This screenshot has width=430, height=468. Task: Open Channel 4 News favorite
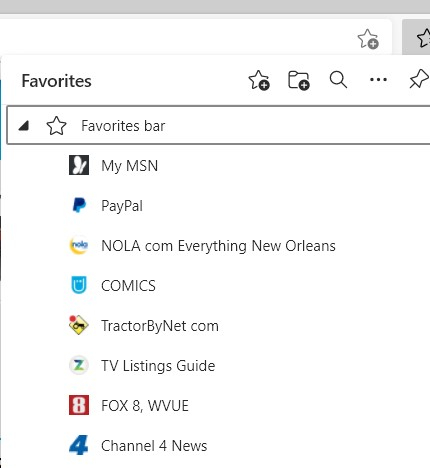[x=154, y=446]
